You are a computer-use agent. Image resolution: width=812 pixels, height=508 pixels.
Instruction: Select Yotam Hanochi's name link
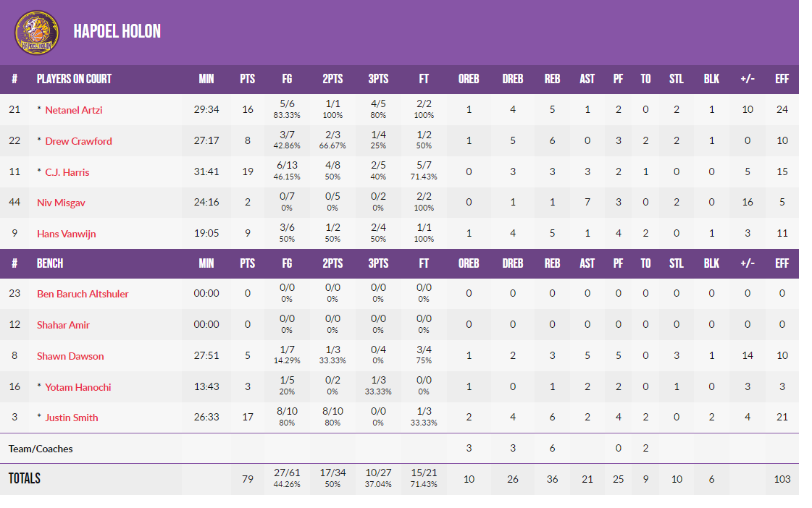click(78, 386)
